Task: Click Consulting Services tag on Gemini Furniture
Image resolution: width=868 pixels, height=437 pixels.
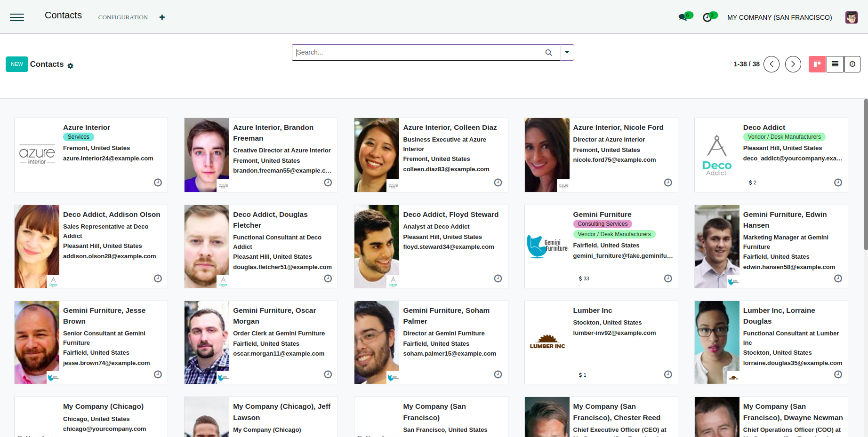Action: click(x=603, y=224)
